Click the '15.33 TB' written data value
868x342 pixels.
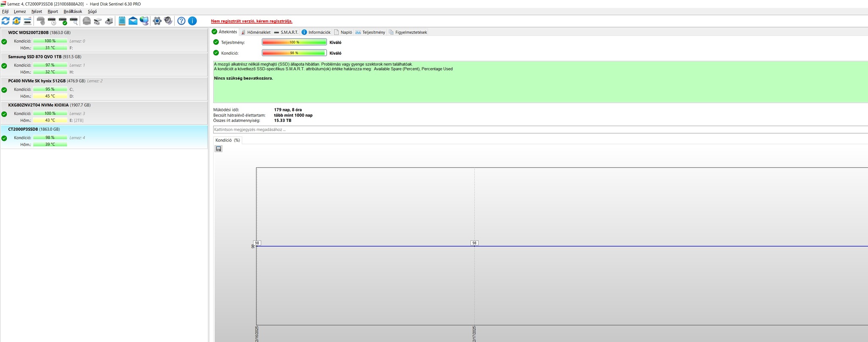tap(283, 121)
